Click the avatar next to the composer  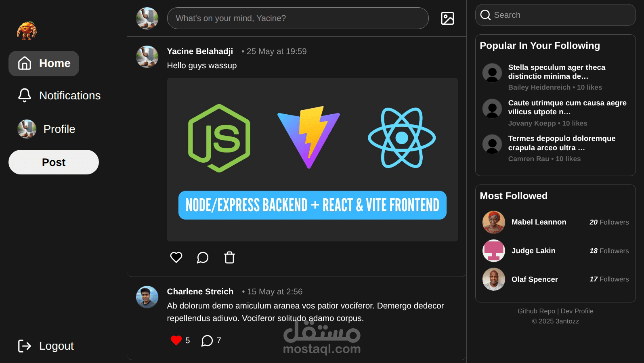(x=147, y=18)
